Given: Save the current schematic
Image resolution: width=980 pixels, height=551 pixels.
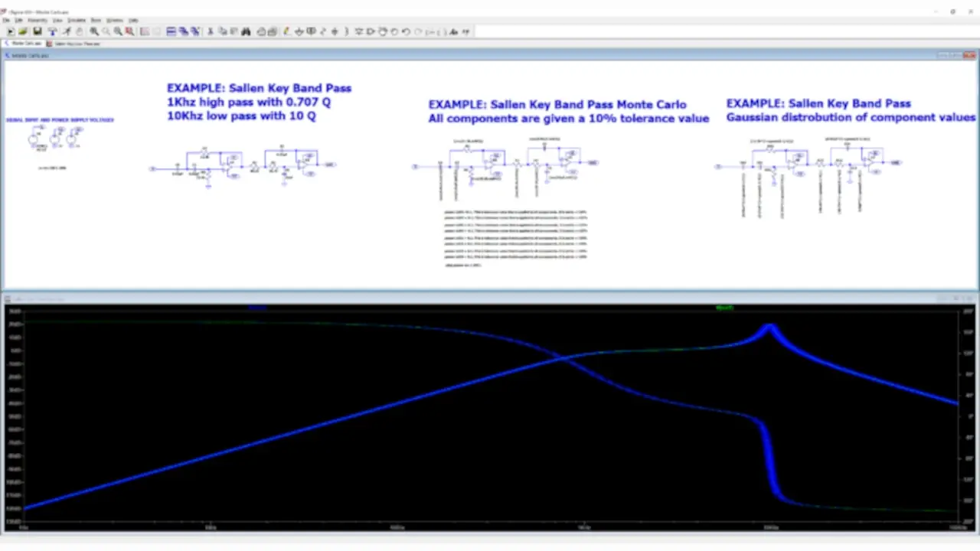Looking at the screenshot, I should (38, 32).
